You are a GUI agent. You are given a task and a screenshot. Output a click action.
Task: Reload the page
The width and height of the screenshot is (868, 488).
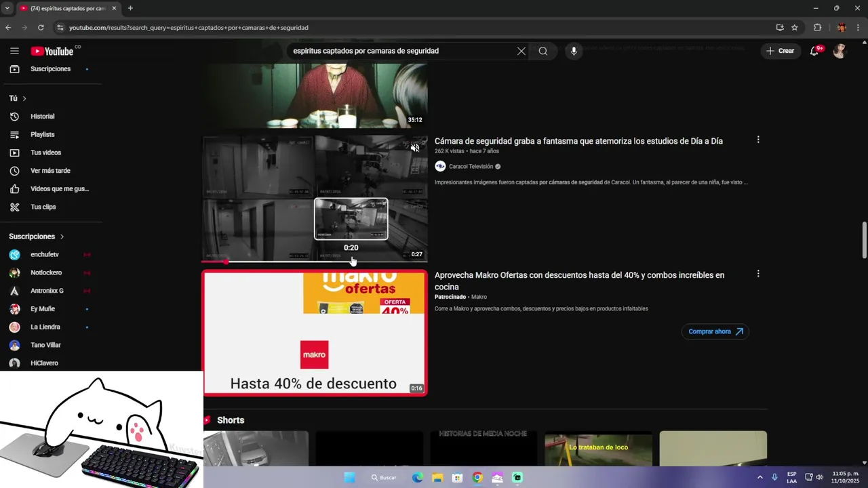pyautogui.click(x=41, y=28)
